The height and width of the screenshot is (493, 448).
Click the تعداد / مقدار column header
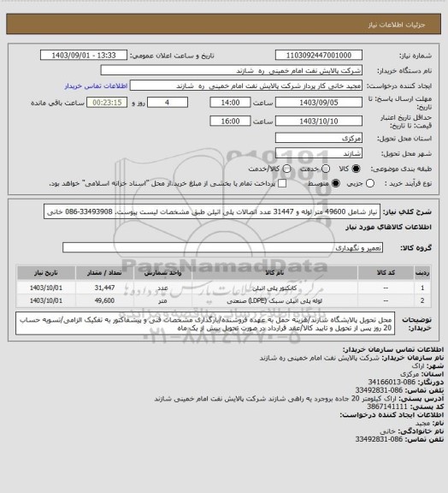(x=104, y=272)
